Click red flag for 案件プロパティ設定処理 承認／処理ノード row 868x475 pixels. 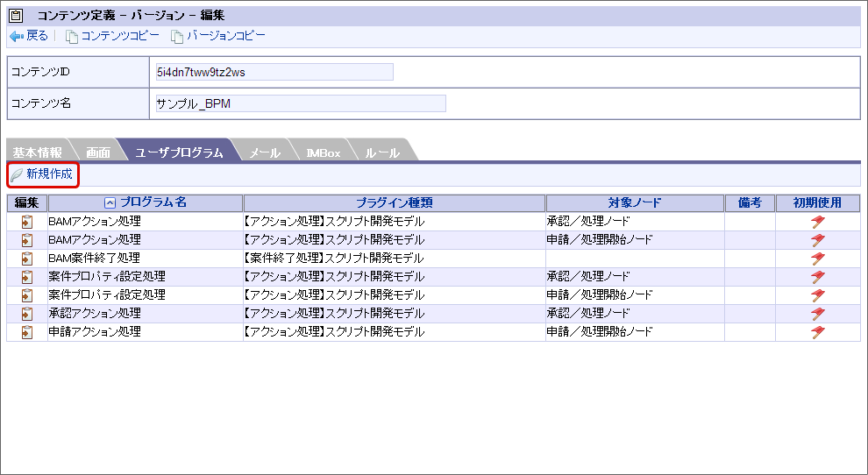(x=818, y=277)
